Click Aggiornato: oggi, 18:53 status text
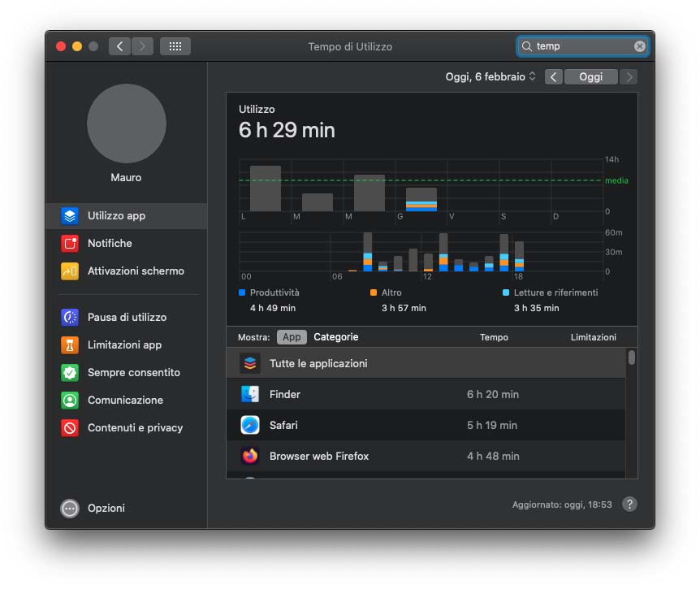This screenshot has height=589, width=700. [x=562, y=505]
